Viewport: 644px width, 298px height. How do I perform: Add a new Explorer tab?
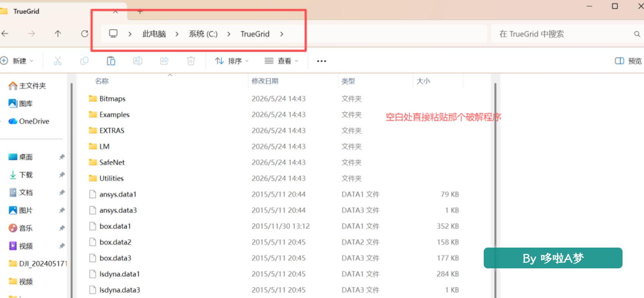pyautogui.click(x=140, y=11)
